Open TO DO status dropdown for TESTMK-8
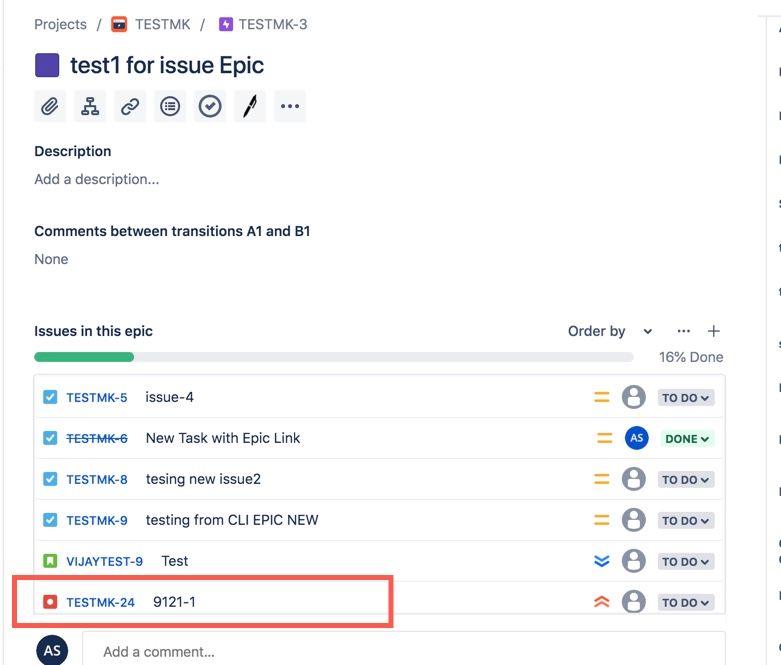The width and height of the screenshot is (781, 665). click(686, 480)
